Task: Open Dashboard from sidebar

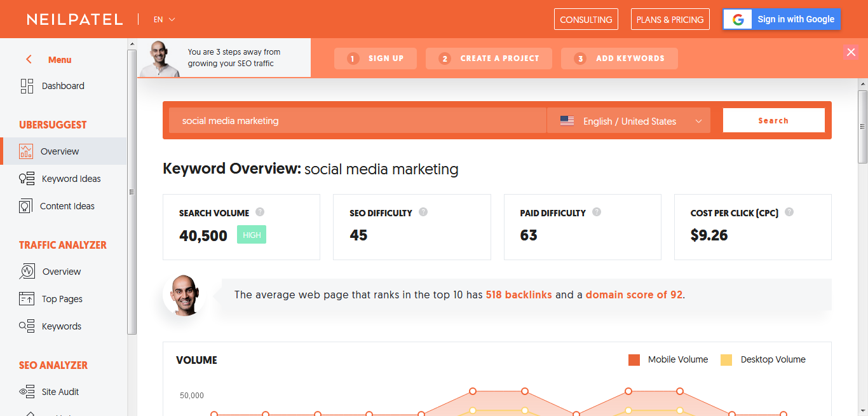Action: tap(64, 86)
